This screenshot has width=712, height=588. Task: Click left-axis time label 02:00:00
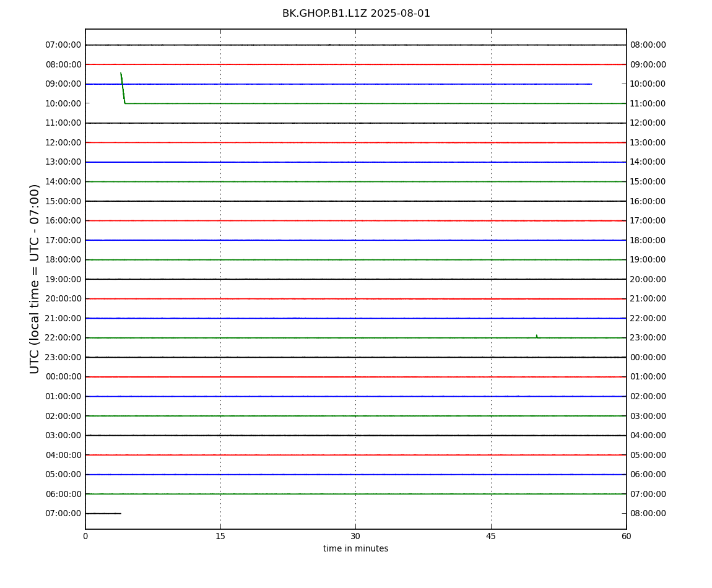[x=64, y=416]
